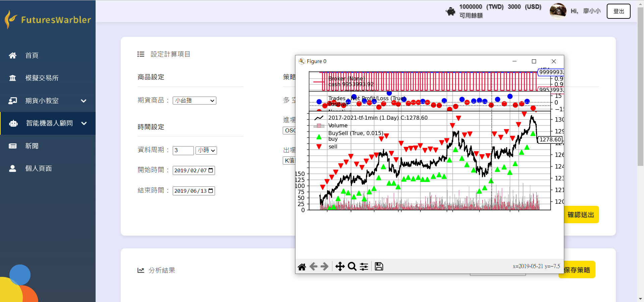The image size is (644, 302).
Task: Click the back arrow in figure toolbar
Action: (x=313, y=267)
